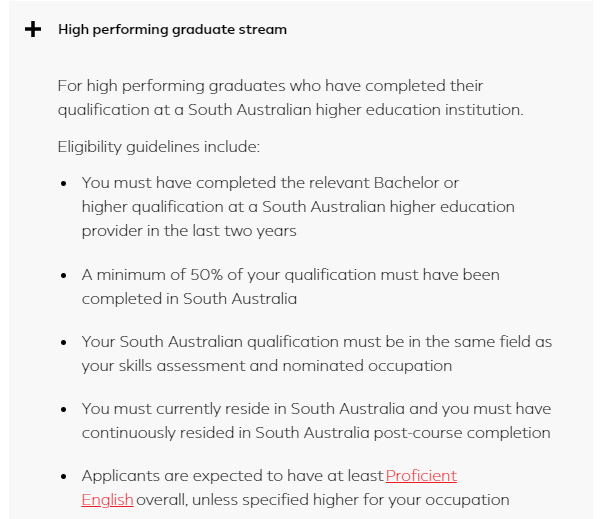Image resolution: width=607 pixels, height=519 pixels.
Task: Click the bullet dot before 'Applicants are expected'
Action: (x=64, y=477)
